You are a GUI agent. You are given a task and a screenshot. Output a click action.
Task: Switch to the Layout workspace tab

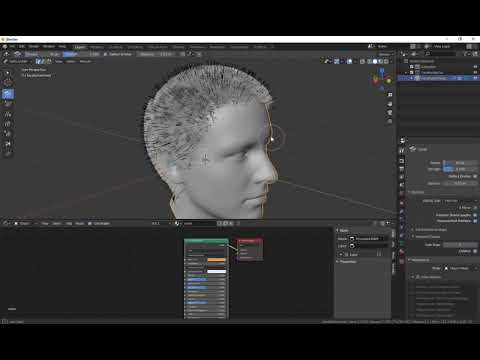coord(80,47)
